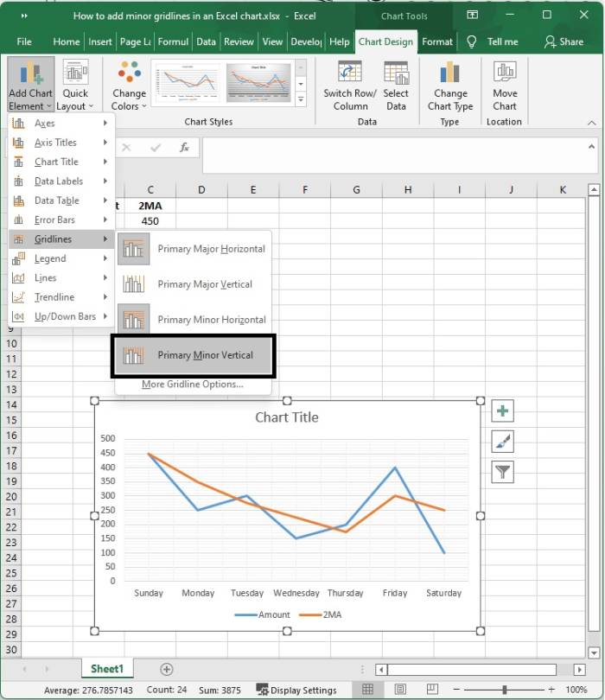Click the Share button
The width and height of the screenshot is (605, 700).
tap(564, 42)
